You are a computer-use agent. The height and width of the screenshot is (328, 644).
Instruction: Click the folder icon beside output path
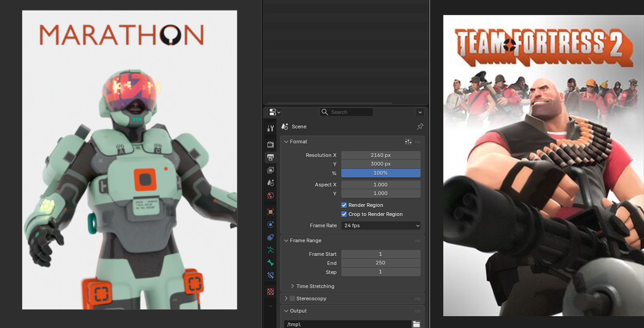coord(416,324)
